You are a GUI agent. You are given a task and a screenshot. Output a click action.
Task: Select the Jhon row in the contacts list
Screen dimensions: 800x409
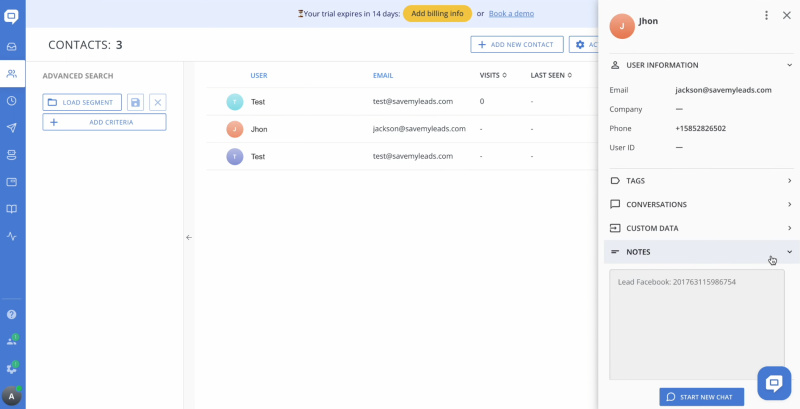402,129
